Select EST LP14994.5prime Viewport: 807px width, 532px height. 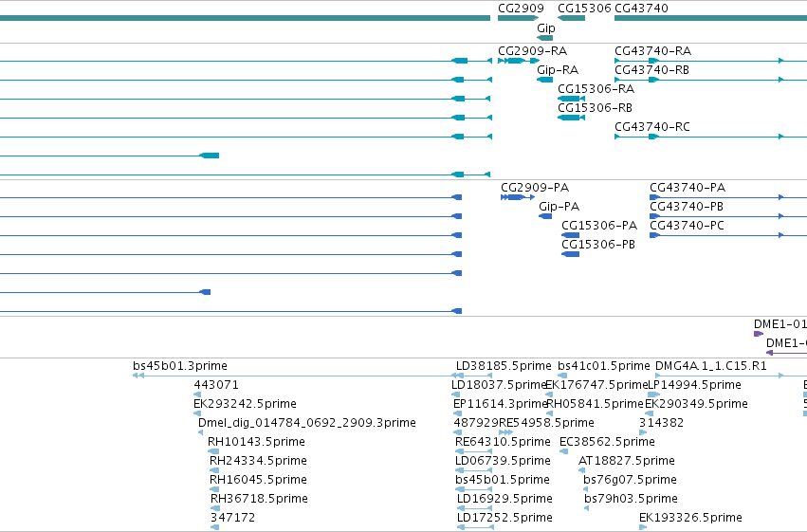point(694,385)
